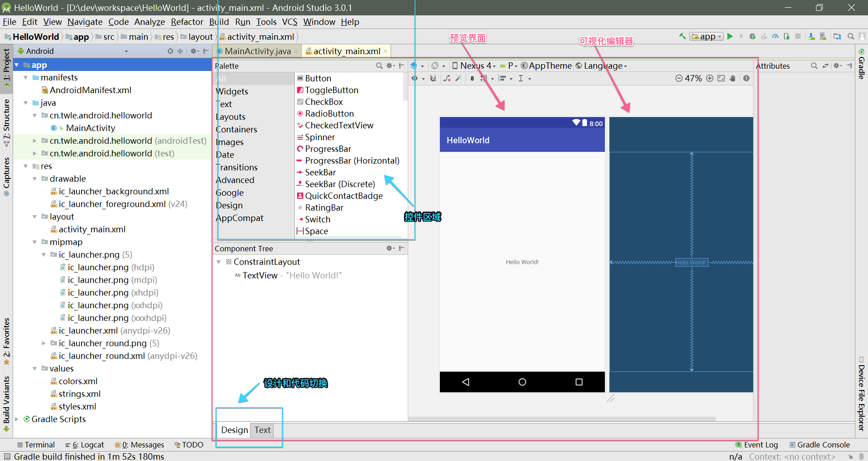The height and width of the screenshot is (461, 868).
Task: Activate the Pan hand tool
Action: (x=732, y=78)
